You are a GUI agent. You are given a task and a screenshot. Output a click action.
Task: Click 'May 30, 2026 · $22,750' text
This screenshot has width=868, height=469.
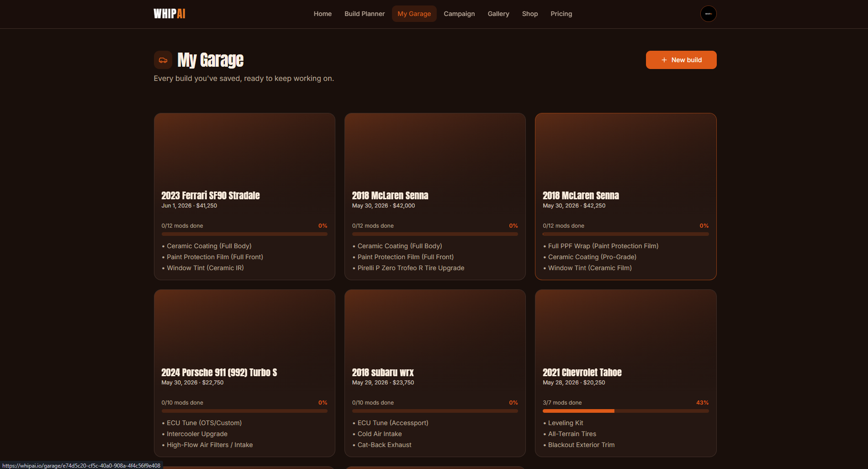192,383
